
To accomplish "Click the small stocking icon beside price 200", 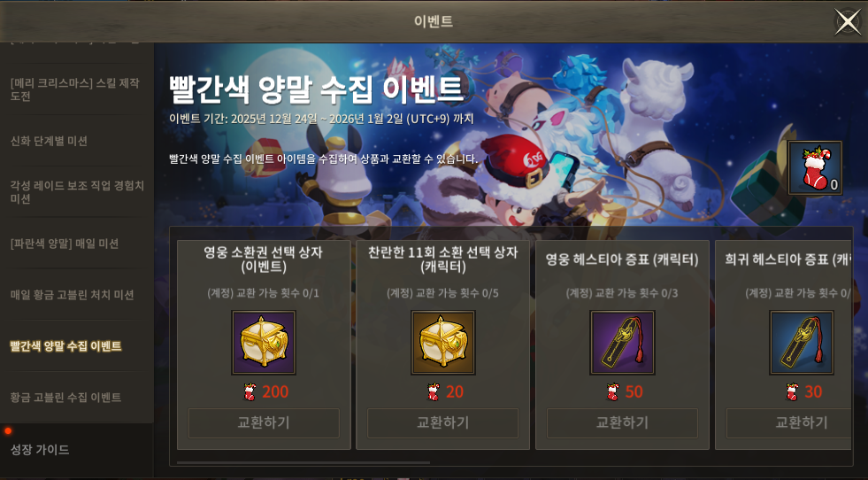I will pyautogui.click(x=250, y=391).
